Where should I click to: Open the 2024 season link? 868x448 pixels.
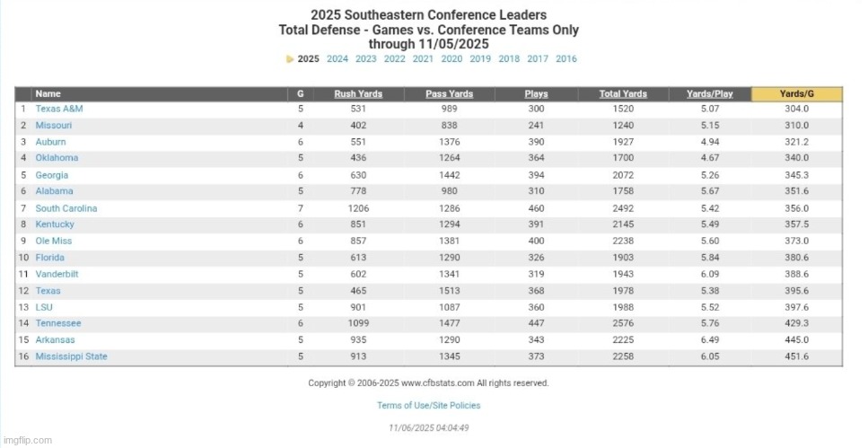338,59
